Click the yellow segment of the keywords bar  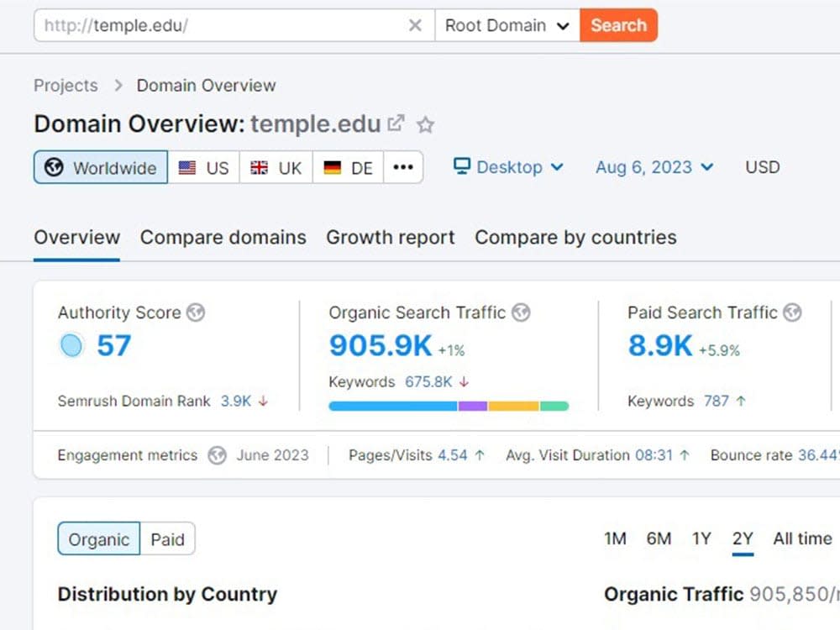tap(514, 406)
